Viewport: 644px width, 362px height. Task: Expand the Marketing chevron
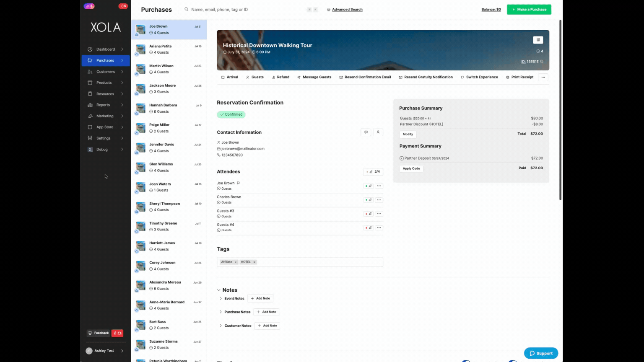tap(122, 116)
